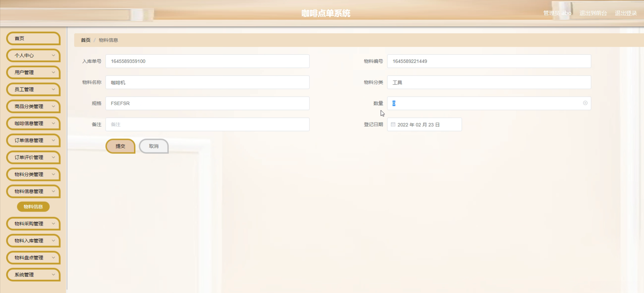644x293 pixels.
Task: Open the 物料分类管理 sidebar menu
Action: [x=33, y=174]
